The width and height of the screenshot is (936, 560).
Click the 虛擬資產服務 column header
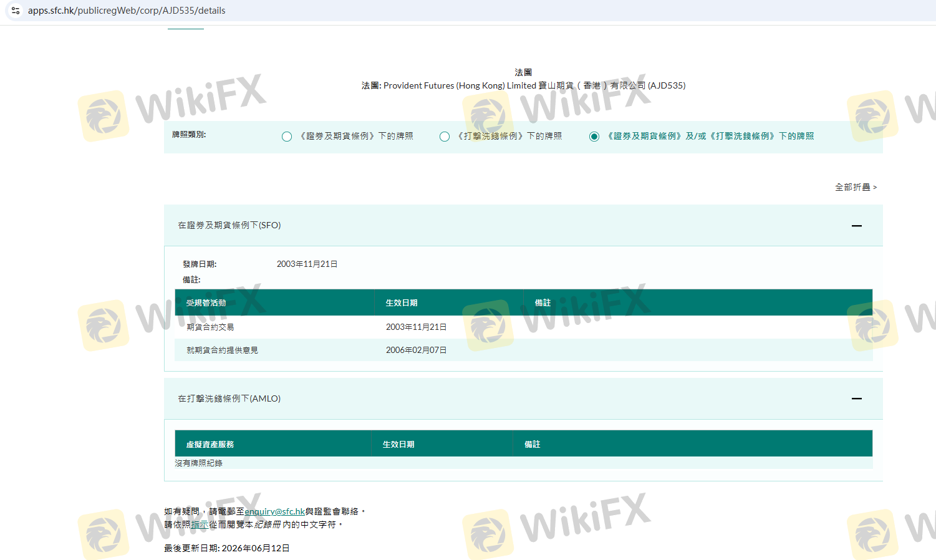point(210,445)
